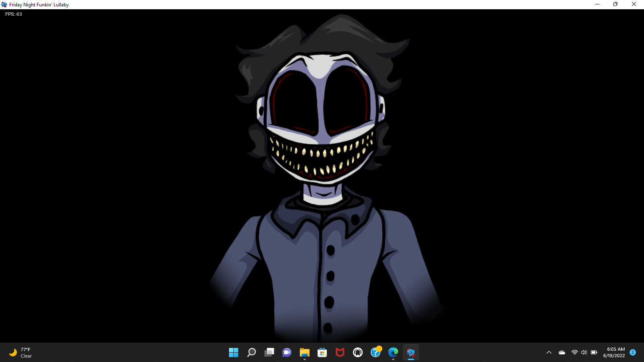Open the Start menu
Screen dimensions: 644x362
[x=233, y=353]
